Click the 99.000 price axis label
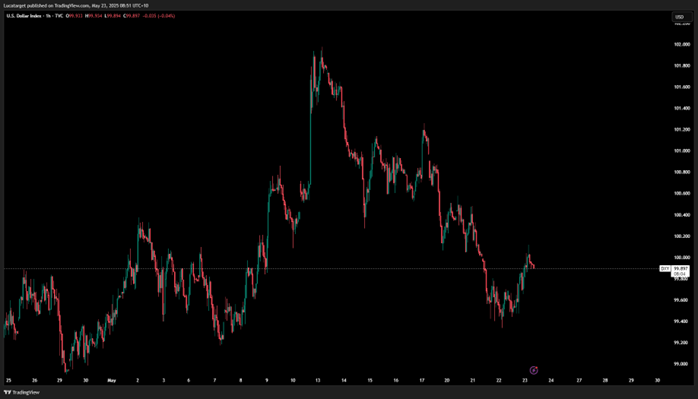Image resolution: width=698 pixels, height=399 pixels. pyautogui.click(x=680, y=364)
